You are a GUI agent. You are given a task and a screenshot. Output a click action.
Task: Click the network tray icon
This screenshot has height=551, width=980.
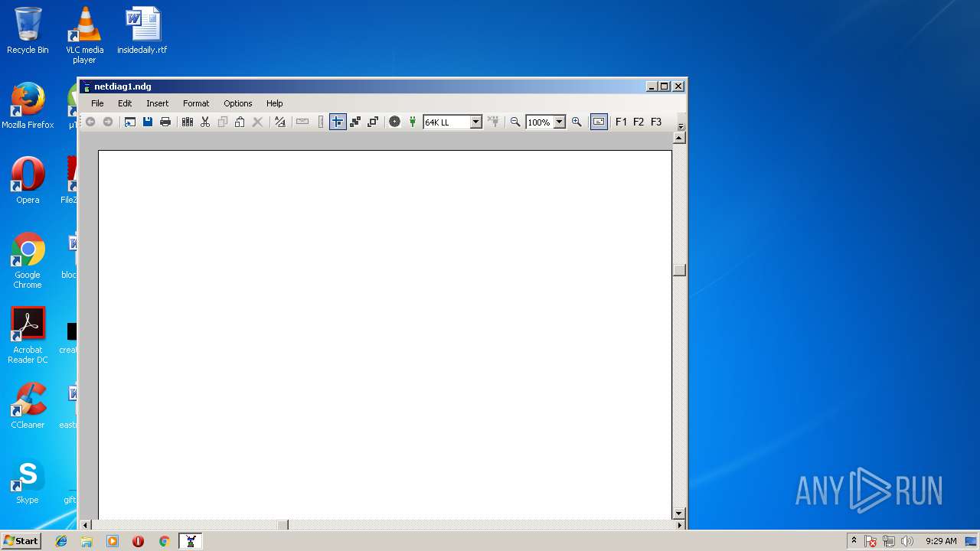(x=889, y=541)
